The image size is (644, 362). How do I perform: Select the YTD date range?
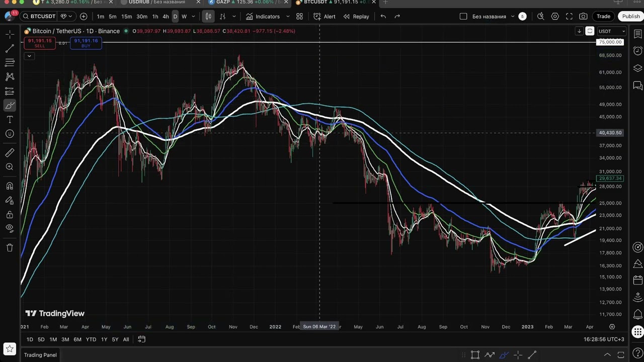click(x=91, y=339)
